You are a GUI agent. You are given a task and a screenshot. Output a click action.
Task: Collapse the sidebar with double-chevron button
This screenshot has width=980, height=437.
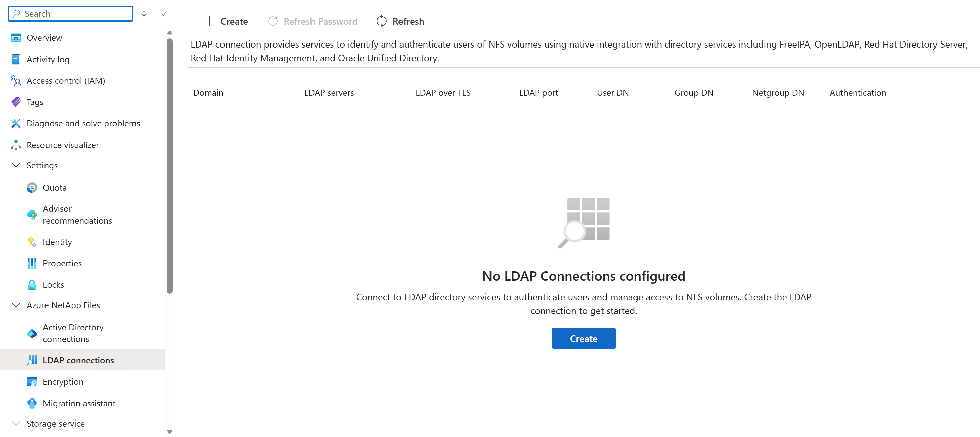pyautogui.click(x=164, y=14)
